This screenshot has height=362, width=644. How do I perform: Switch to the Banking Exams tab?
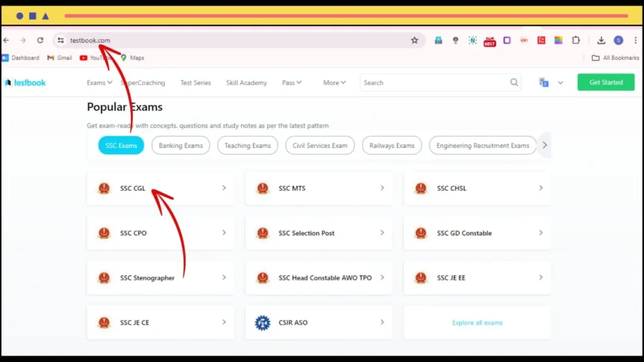[x=180, y=145]
